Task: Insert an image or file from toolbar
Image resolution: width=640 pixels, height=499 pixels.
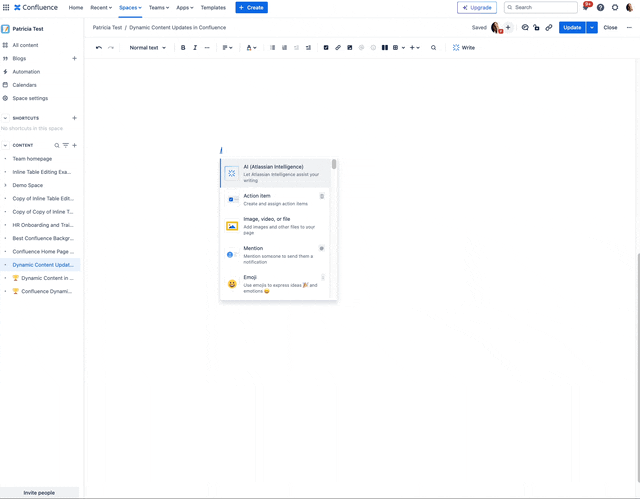Action: tap(350, 48)
